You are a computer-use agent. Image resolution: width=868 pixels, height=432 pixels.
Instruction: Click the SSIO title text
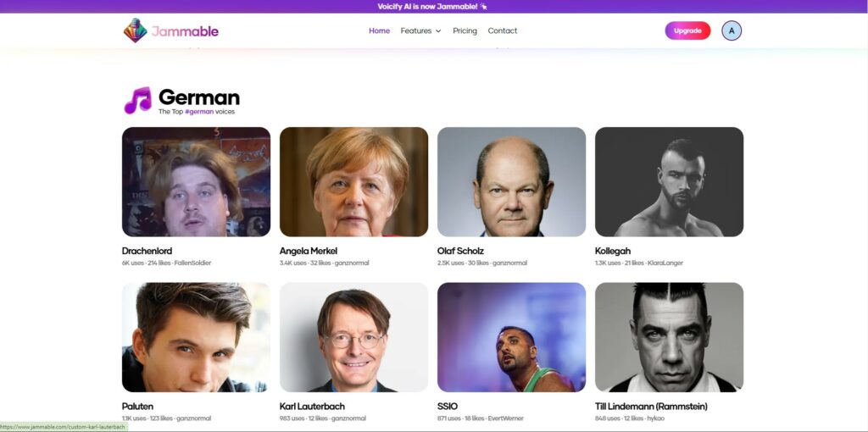[448, 407]
